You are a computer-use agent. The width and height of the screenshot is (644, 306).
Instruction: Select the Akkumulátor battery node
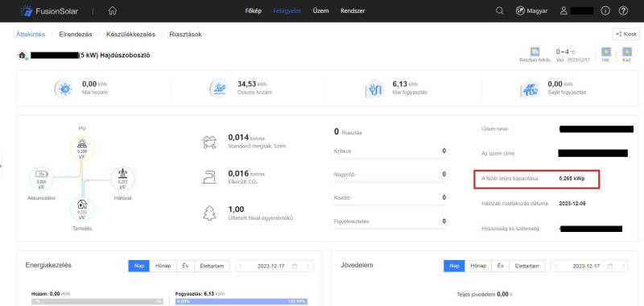pos(42,178)
